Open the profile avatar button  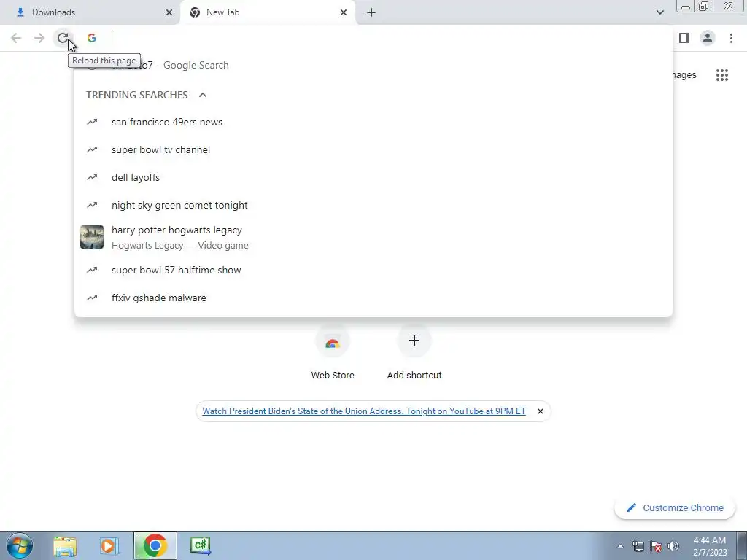[708, 38]
